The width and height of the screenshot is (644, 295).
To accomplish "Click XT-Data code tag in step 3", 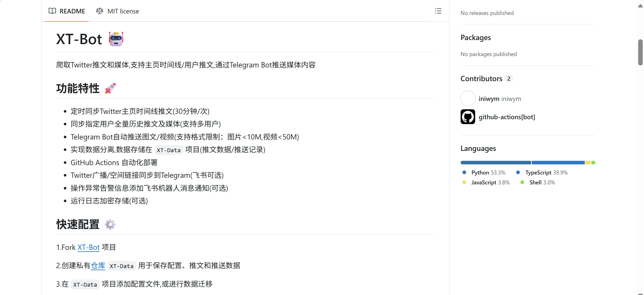I will (85, 284).
